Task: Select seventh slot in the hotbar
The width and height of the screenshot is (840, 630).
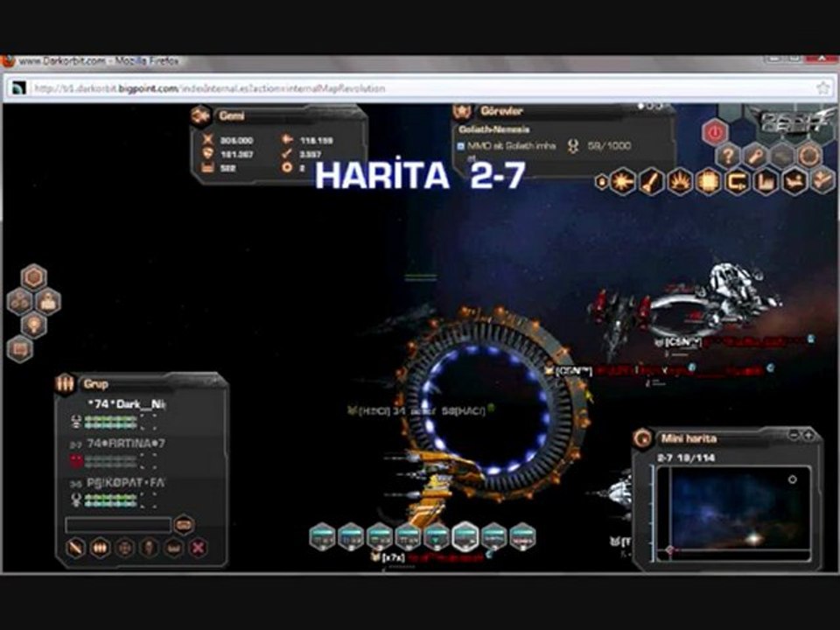Action: (x=493, y=536)
